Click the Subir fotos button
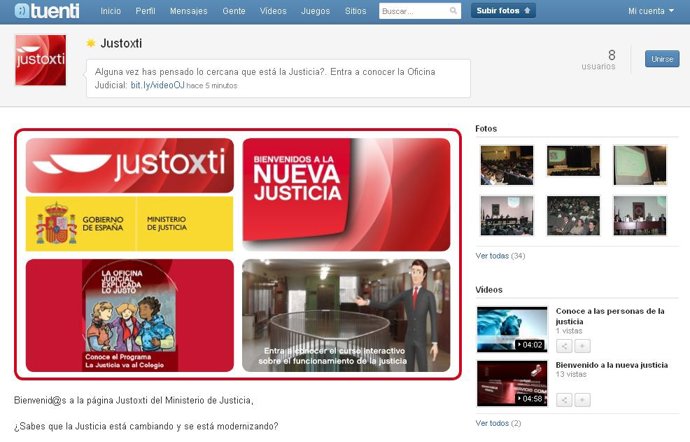 pyautogui.click(x=503, y=11)
